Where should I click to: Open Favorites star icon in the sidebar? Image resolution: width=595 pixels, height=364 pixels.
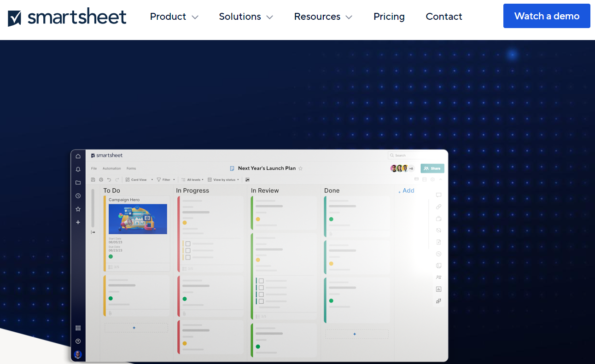point(78,209)
